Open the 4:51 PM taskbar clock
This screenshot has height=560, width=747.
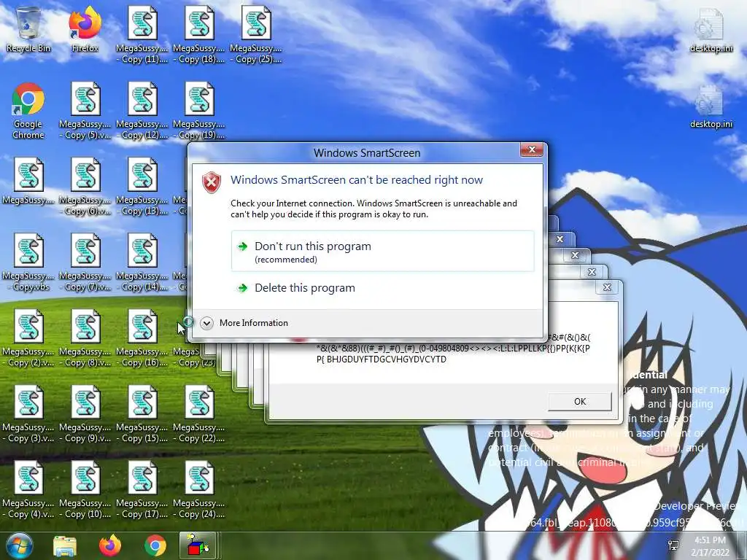point(710,546)
